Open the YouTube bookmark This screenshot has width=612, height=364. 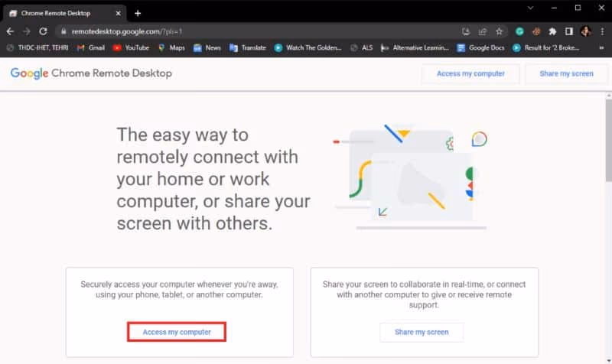coord(131,47)
